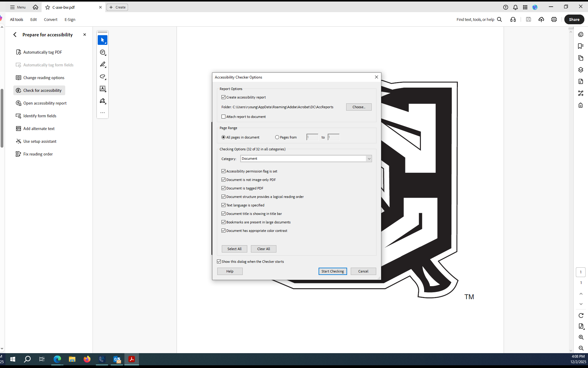
Task: Select the Pages from radio button
Action: point(277,137)
